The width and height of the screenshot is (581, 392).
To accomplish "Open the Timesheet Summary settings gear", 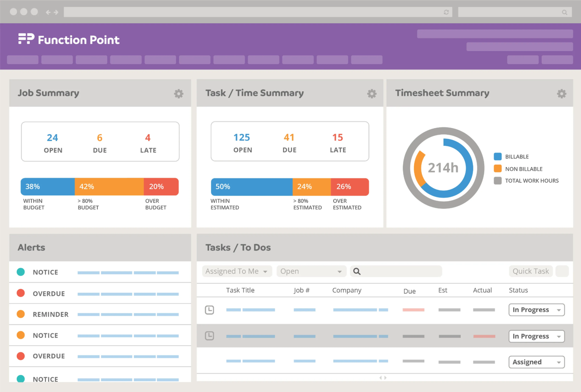I will [562, 93].
